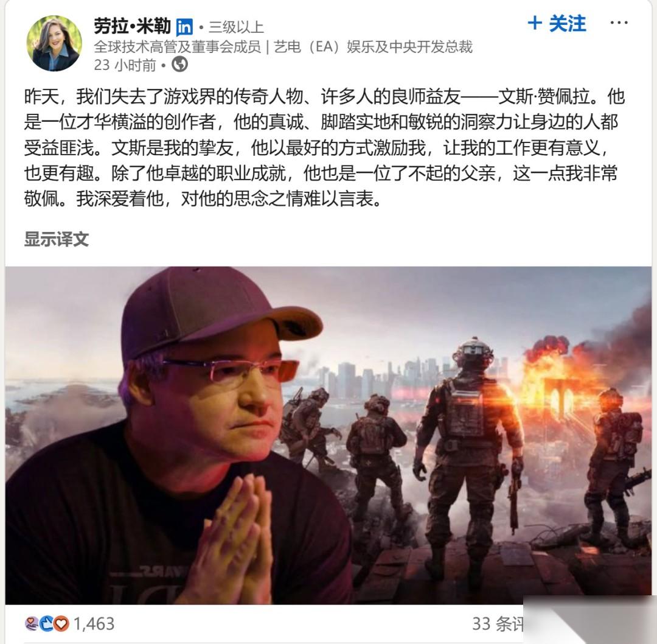The width and height of the screenshot is (657, 644).
Task: Click the headline 全球技术高管及董事会成员 text
Action: (177, 46)
